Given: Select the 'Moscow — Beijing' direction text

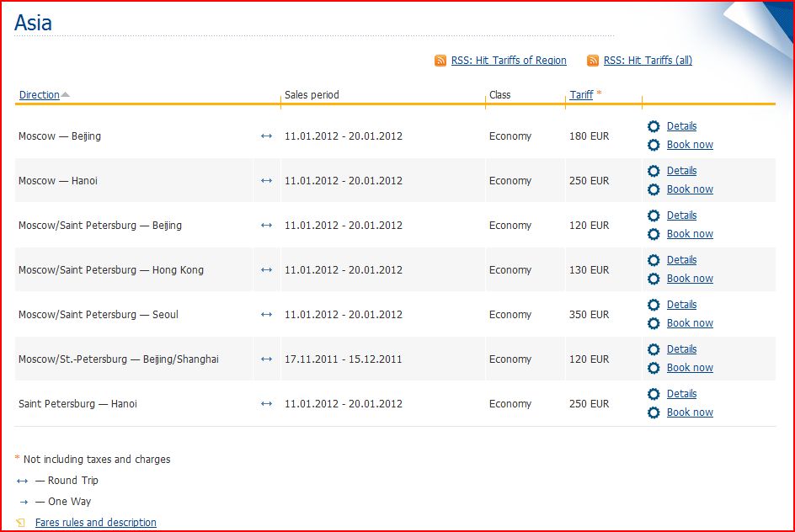Looking at the screenshot, I should [x=60, y=136].
